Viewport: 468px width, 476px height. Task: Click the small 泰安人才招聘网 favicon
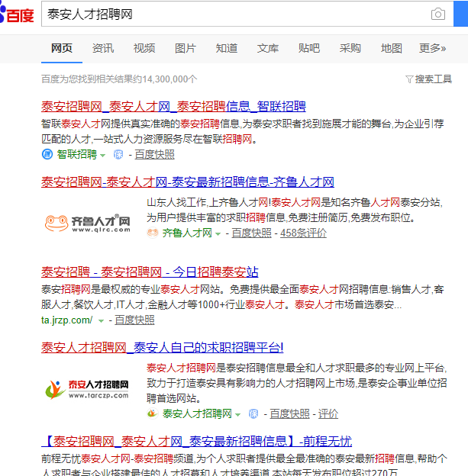click(153, 413)
